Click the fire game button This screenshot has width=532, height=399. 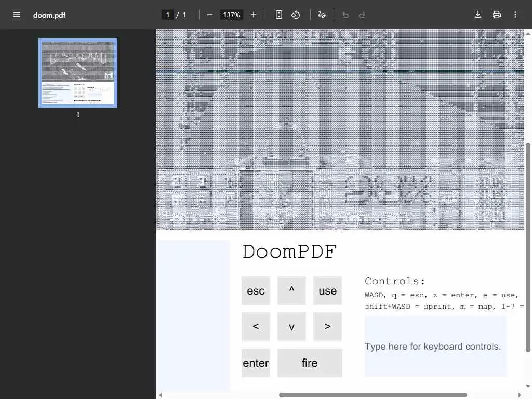click(x=310, y=363)
